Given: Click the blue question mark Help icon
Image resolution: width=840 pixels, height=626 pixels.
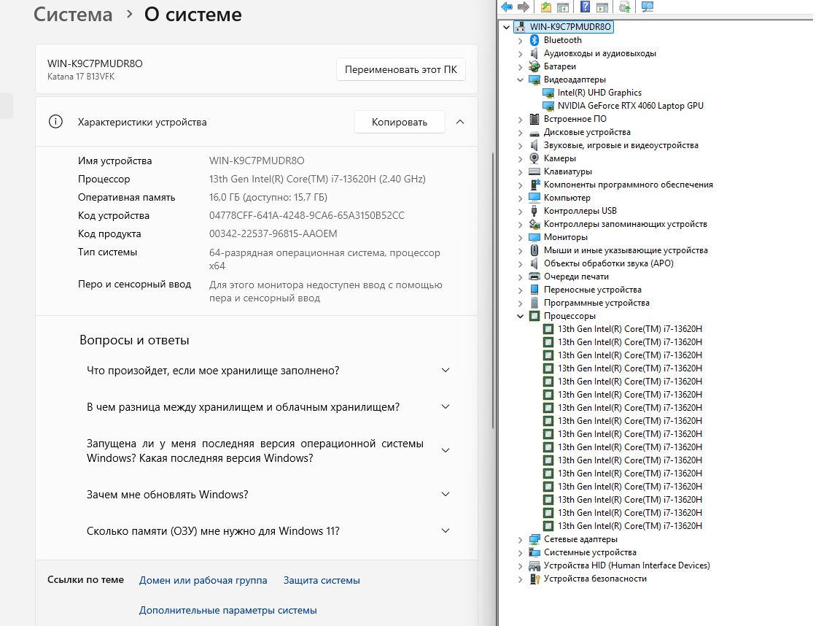Looking at the screenshot, I should tap(585, 7).
